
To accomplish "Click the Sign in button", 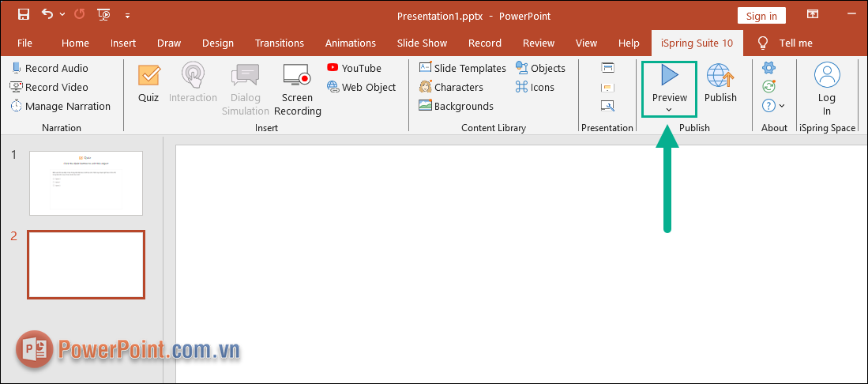I will pos(761,16).
